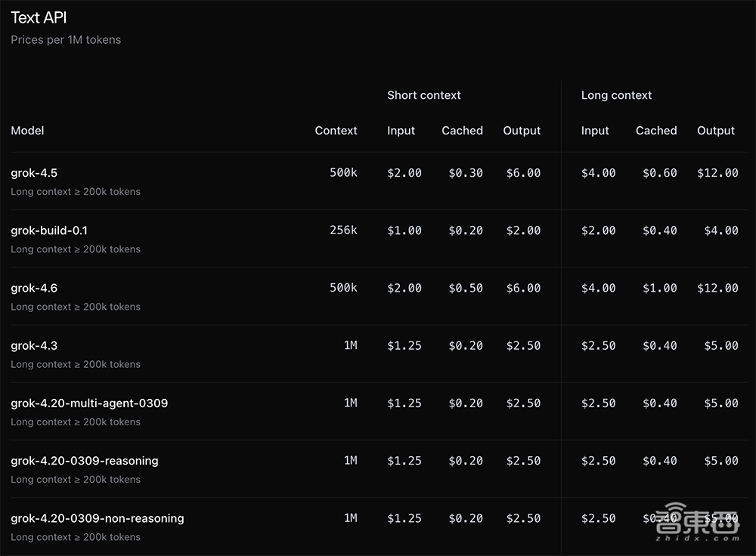Click the "Long context" group header
This screenshot has height=556, width=756.
click(616, 95)
